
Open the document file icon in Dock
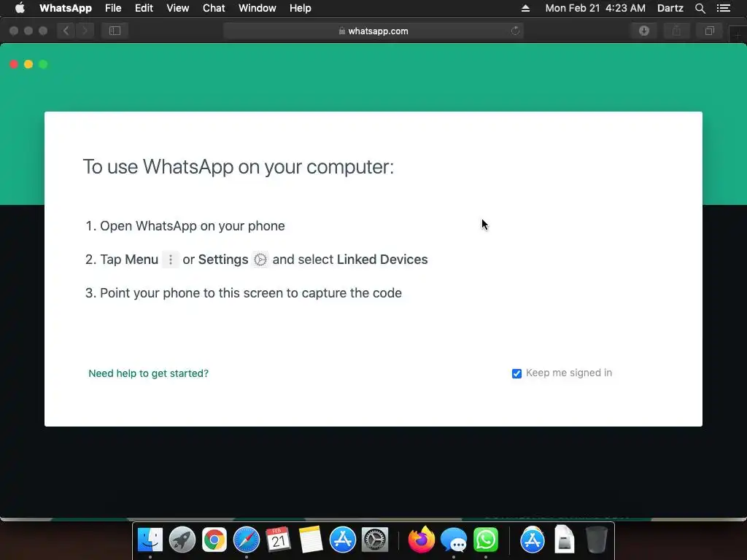pyautogui.click(x=565, y=540)
